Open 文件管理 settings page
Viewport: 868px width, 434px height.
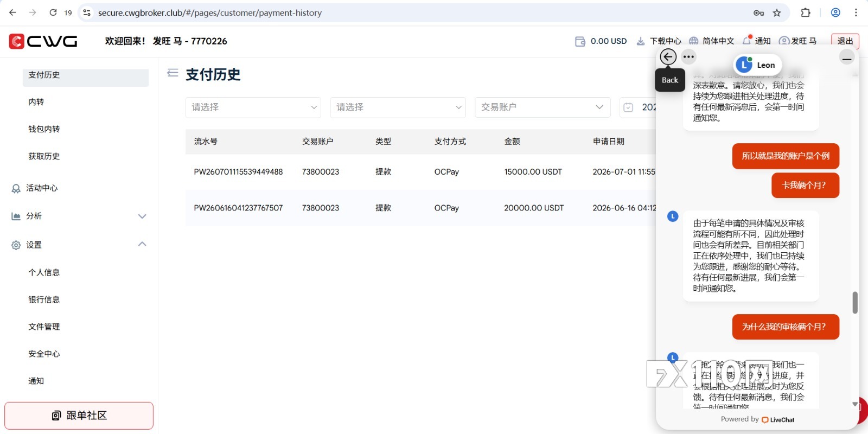point(44,327)
